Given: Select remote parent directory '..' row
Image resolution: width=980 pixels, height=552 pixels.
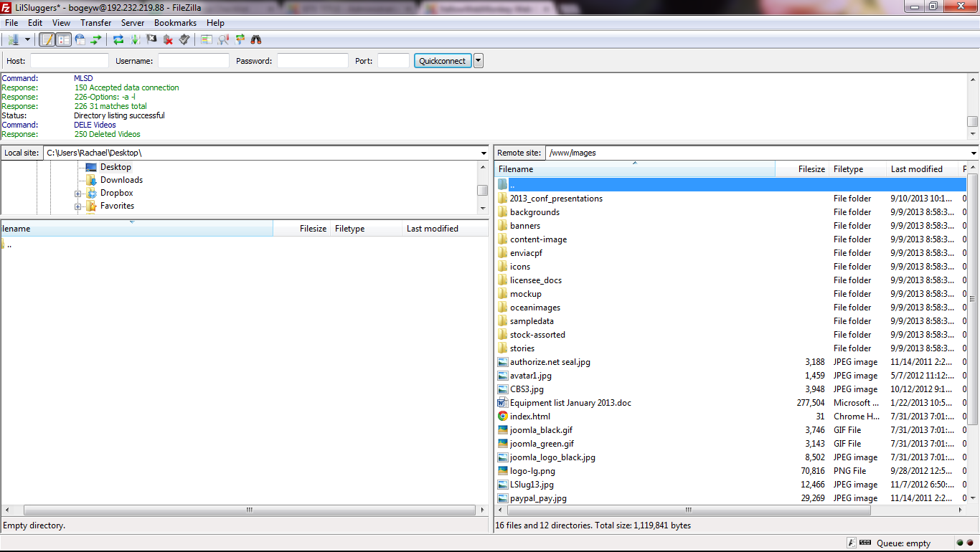Looking at the screenshot, I should pos(731,185).
